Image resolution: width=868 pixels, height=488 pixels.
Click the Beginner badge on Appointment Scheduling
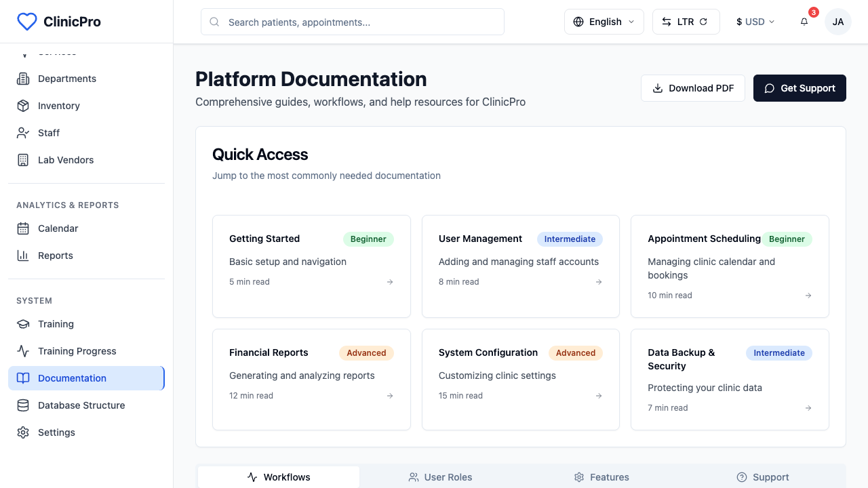(x=787, y=239)
